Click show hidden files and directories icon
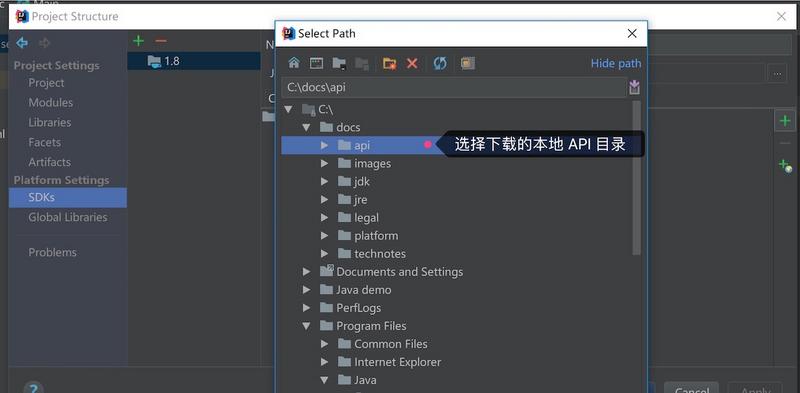 click(x=468, y=63)
